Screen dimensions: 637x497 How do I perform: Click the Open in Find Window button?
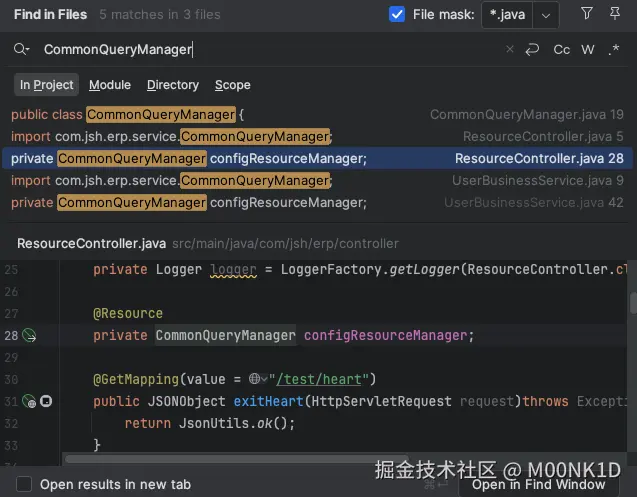(x=539, y=485)
